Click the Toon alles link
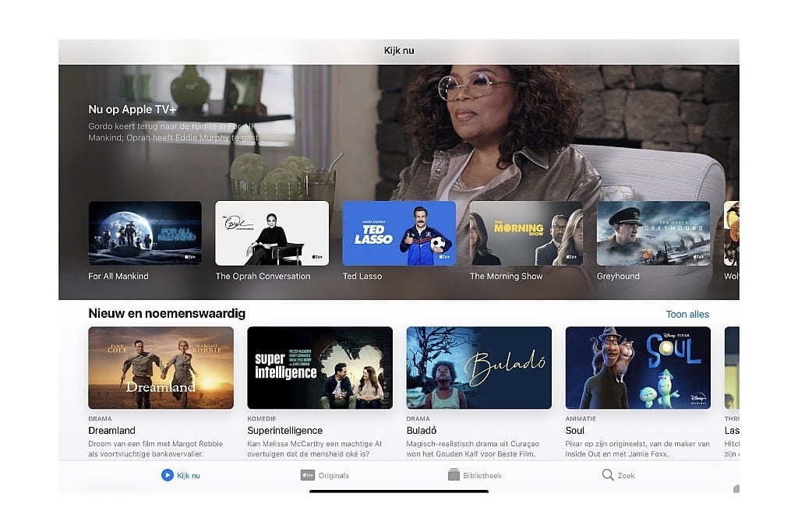Screen dimensions: 798x532 coord(687,315)
